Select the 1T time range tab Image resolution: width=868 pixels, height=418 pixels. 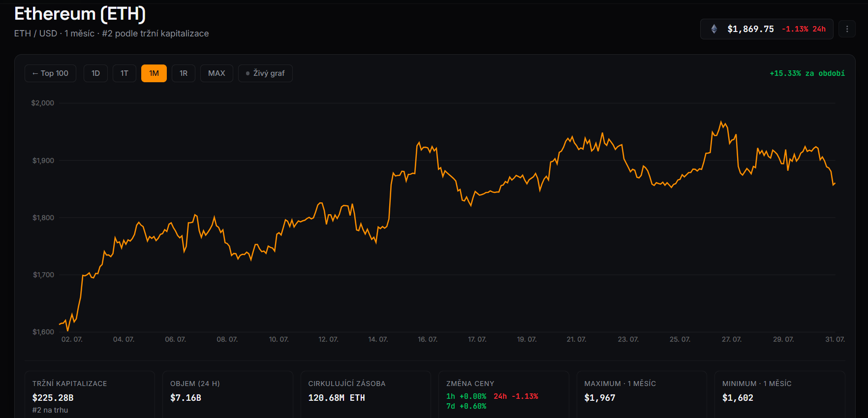(x=124, y=73)
